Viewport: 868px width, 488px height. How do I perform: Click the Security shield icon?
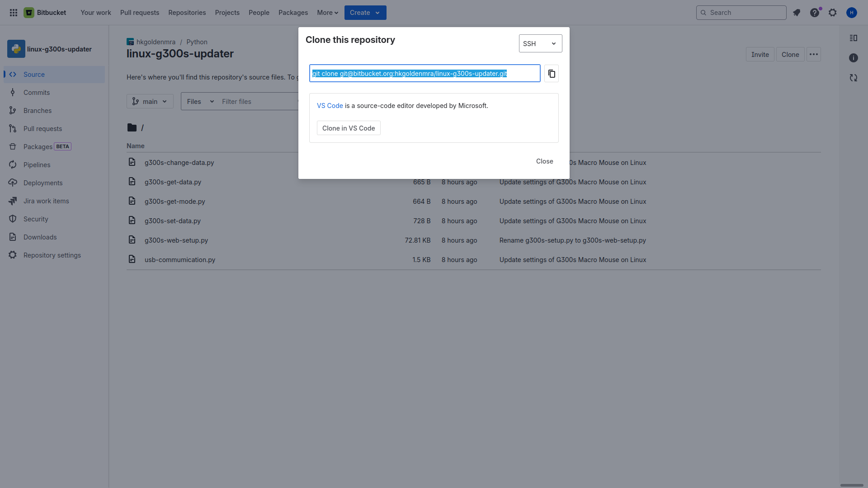(x=13, y=219)
